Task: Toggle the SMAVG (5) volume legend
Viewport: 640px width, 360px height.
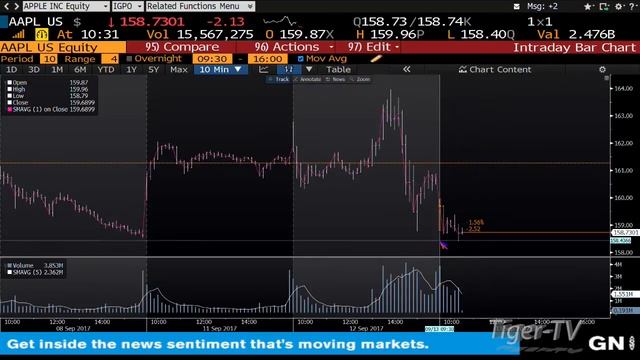Action: 9,272
